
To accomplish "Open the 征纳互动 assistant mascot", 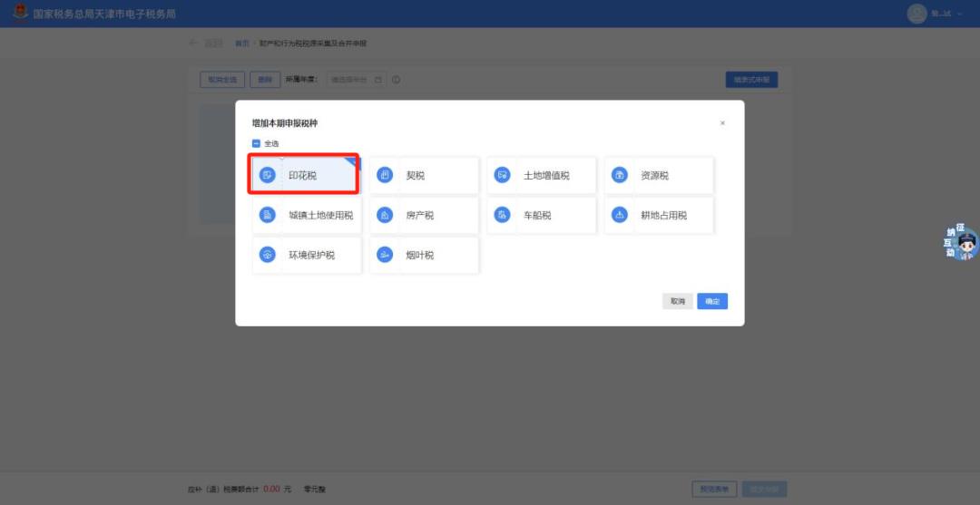I will 963,244.
